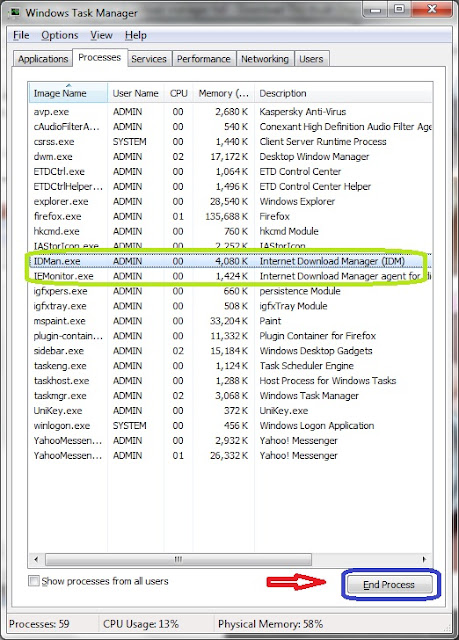Sort by the Memory column header

(224, 93)
